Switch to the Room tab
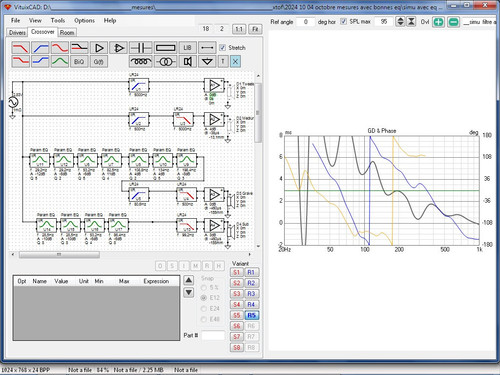 67,33
